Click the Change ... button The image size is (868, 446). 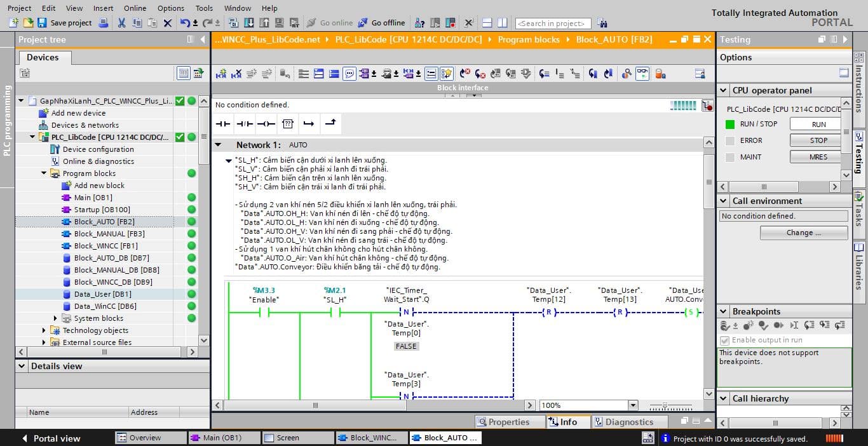coord(803,233)
